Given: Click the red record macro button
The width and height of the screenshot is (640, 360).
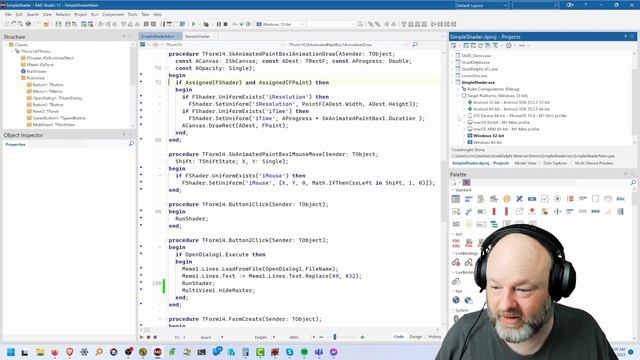Looking at the screenshot, I should pos(149,337).
